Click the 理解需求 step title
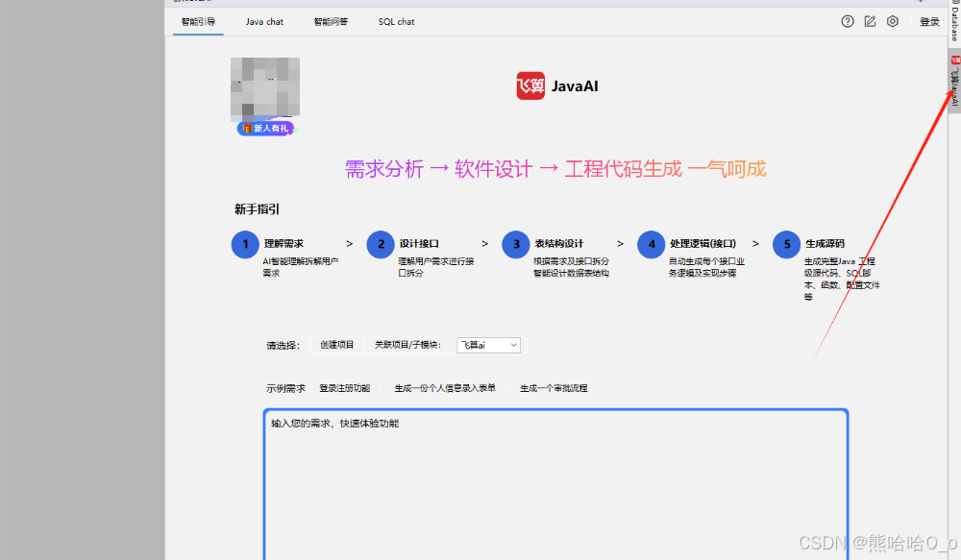 (283, 243)
